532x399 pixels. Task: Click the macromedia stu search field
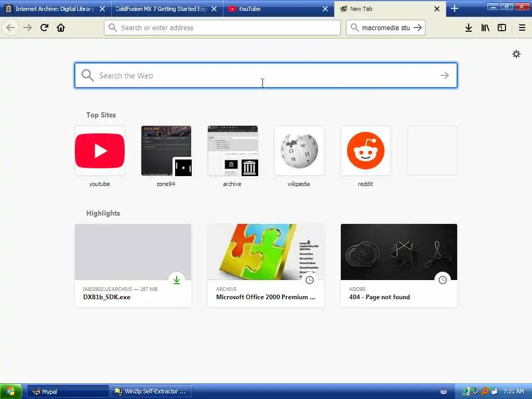(385, 28)
